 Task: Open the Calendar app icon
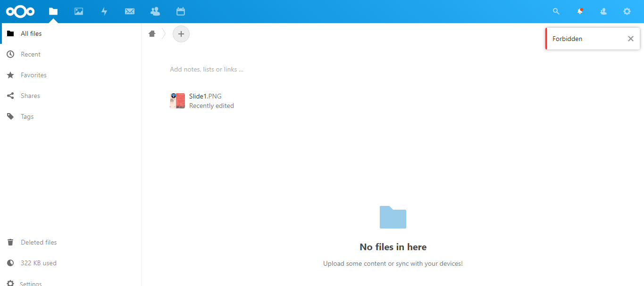pyautogui.click(x=180, y=11)
